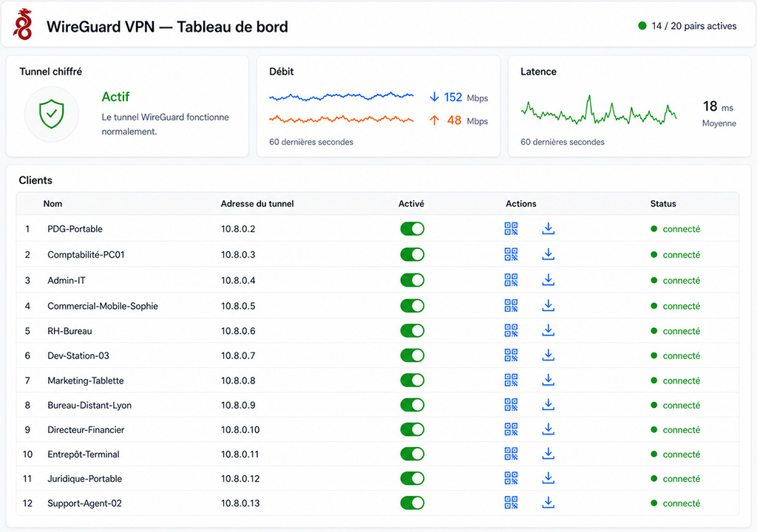Viewport: 757px width, 532px height.
Task: Click the '14 / 20 pairs actives' indicator
Action: point(688,26)
